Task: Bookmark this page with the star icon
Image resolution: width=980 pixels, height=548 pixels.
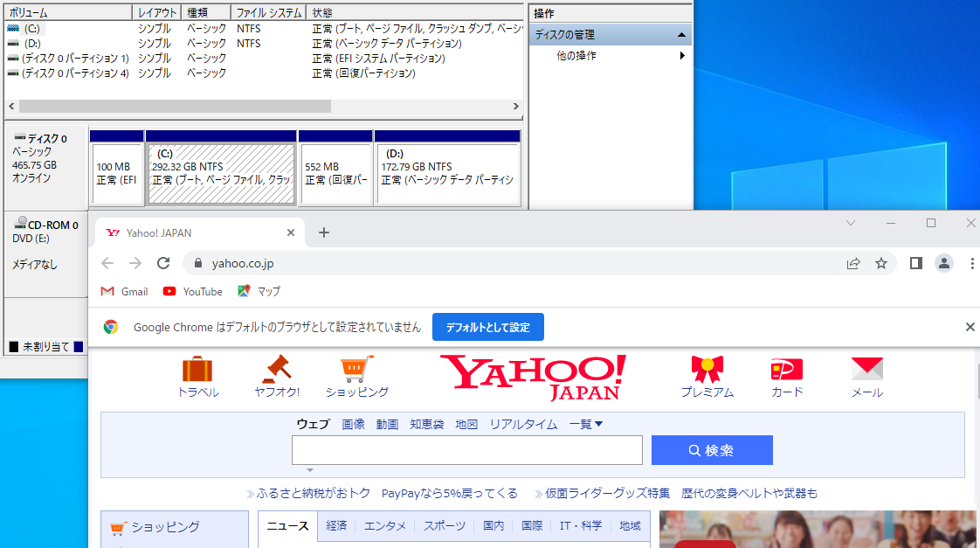Action: (x=881, y=263)
